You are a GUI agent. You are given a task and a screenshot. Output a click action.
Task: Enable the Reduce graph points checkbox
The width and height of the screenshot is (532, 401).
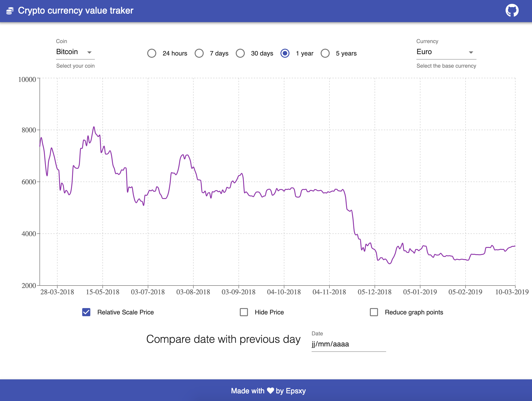pyautogui.click(x=374, y=312)
